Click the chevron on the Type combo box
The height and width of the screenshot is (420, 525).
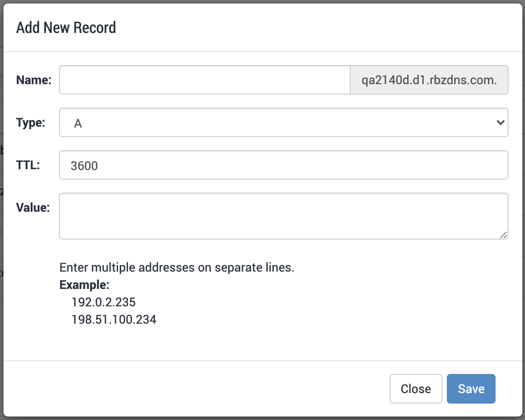[x=500, y=122]
